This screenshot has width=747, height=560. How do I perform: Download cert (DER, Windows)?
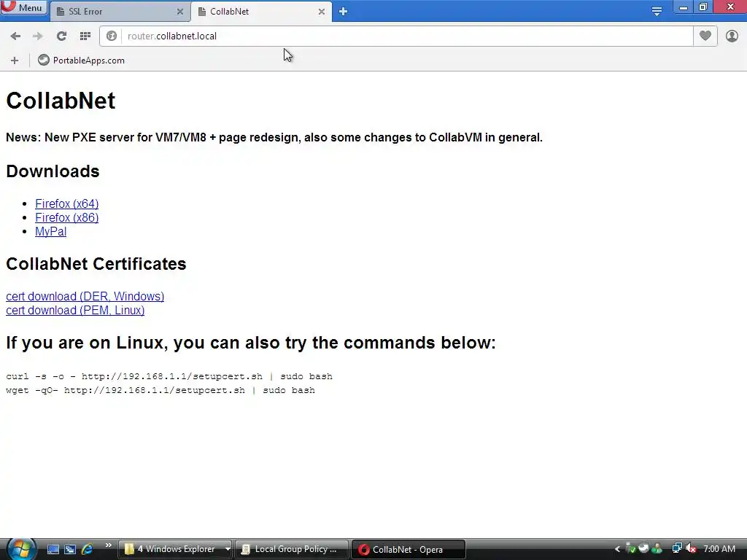coord(85,296)
